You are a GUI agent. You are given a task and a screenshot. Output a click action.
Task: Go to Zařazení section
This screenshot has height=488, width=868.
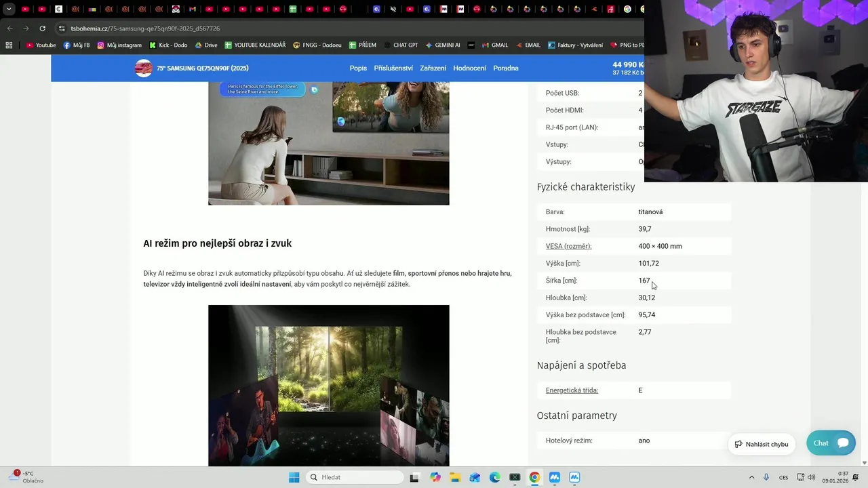tap(433, 68)
